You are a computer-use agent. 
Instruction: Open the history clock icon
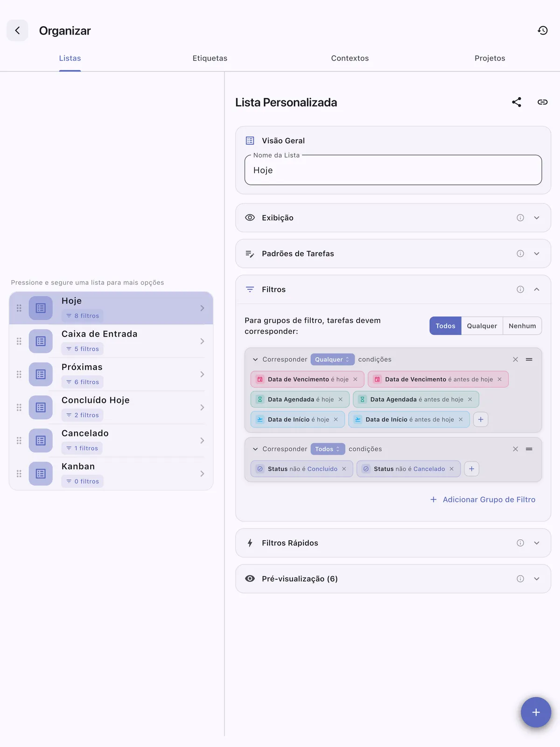[542, 30]
